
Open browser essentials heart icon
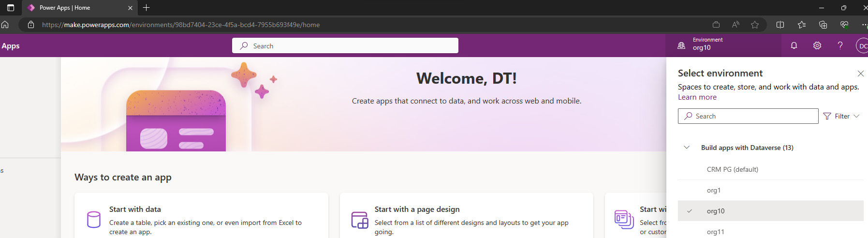point(844,25)
